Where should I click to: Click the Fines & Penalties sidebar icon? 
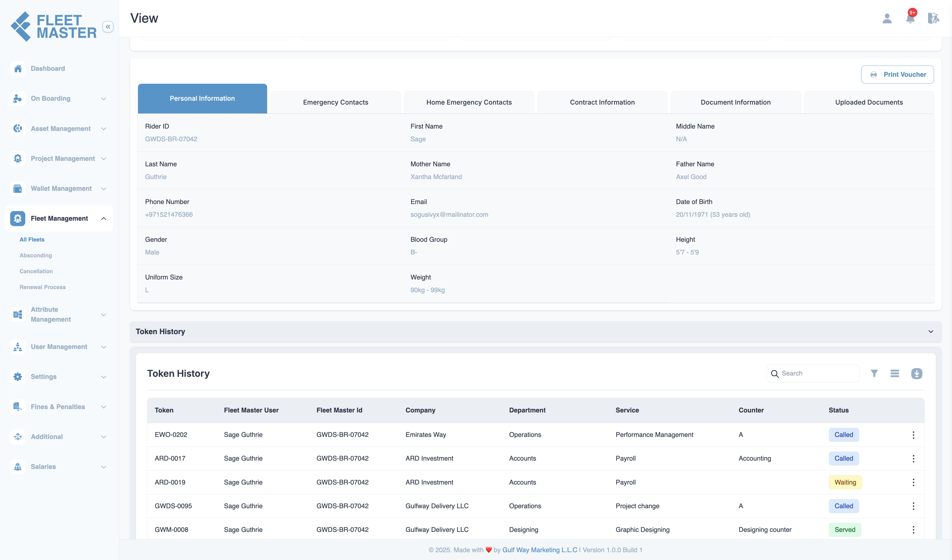(18, 407)
